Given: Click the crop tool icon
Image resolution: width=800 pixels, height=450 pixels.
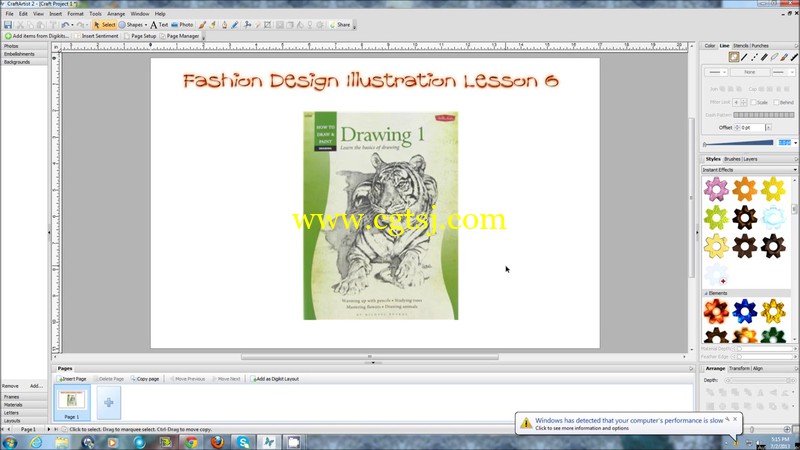Looking at the screenshot, I should click(267, 24).
